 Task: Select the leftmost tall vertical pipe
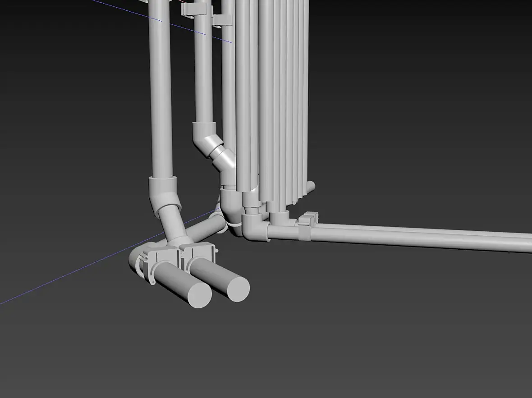[x=160, y=89]
